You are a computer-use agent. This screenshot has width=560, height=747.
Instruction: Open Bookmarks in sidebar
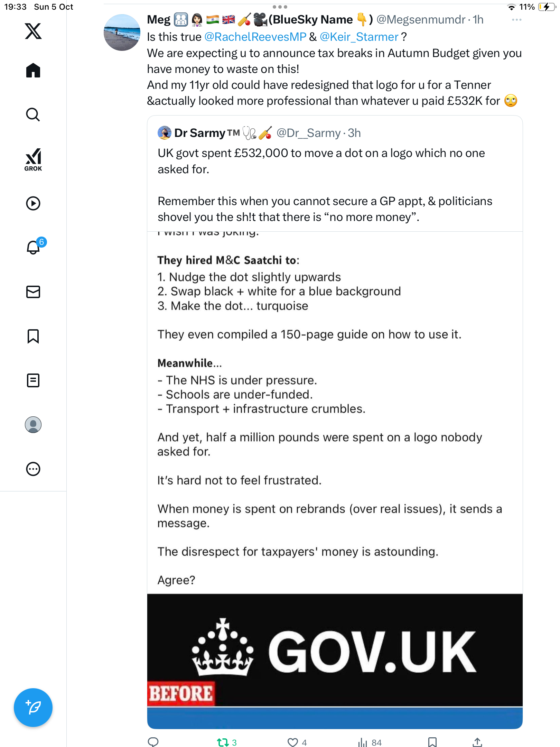[33, 336]
